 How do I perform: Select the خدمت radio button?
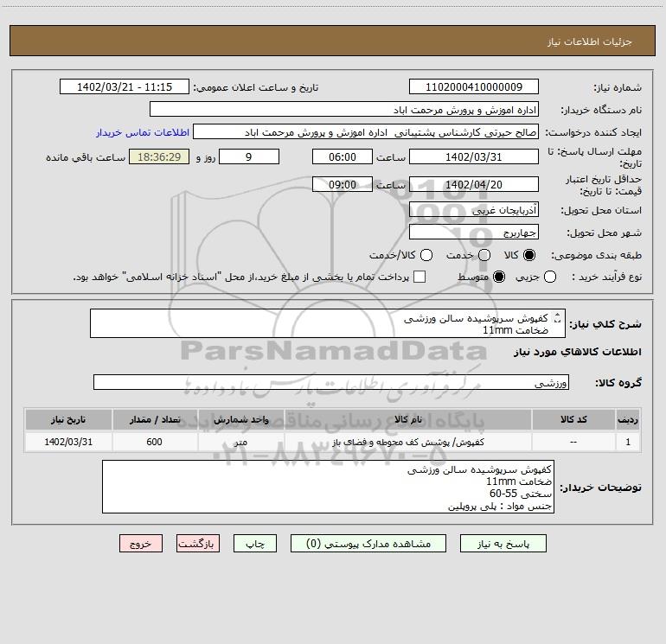pos(484,255)
